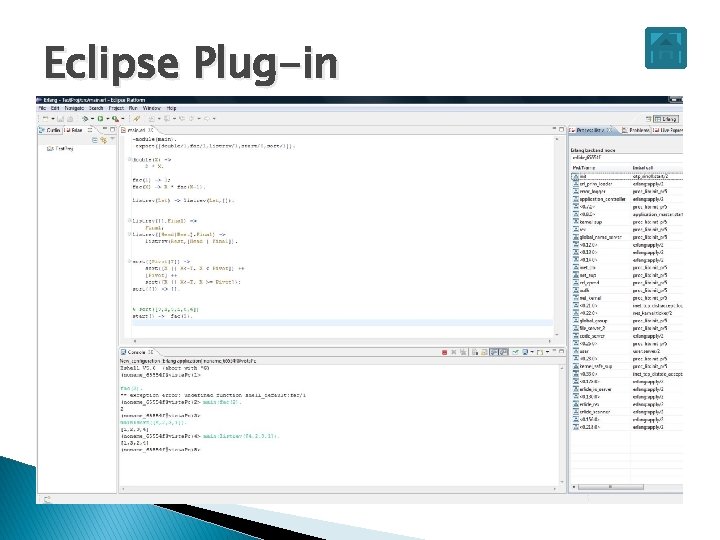The width and height of the screenshot is (720, 540).
Task: Open the Debug dropdown arrow
Action: 92,119
